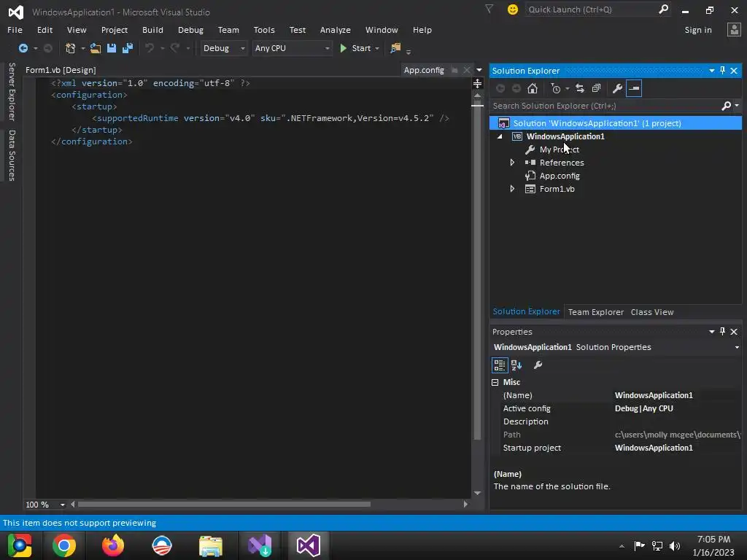Image resolution: width=747 pixels, height=560 pixels.
Task: Close the App.config preview tab
Action: pos(467,70)
